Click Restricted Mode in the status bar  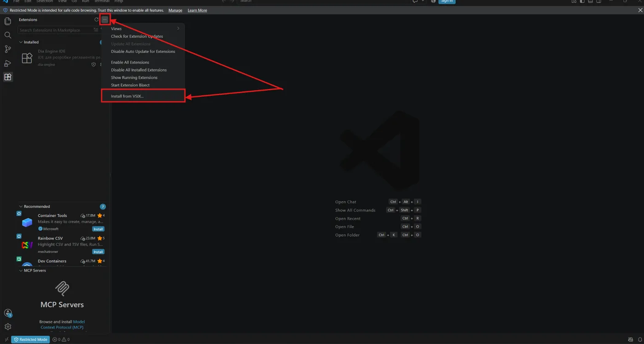click(x=30, y=339)
